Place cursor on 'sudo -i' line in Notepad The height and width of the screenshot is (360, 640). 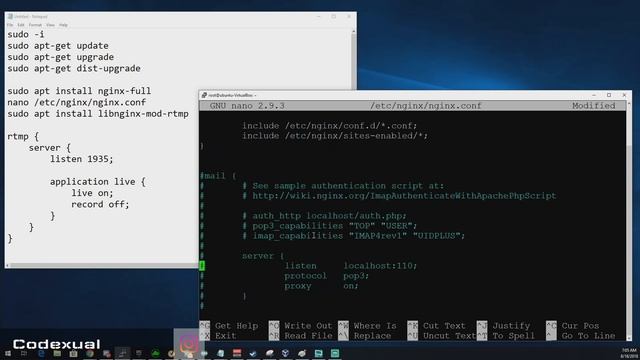[26, 34]
